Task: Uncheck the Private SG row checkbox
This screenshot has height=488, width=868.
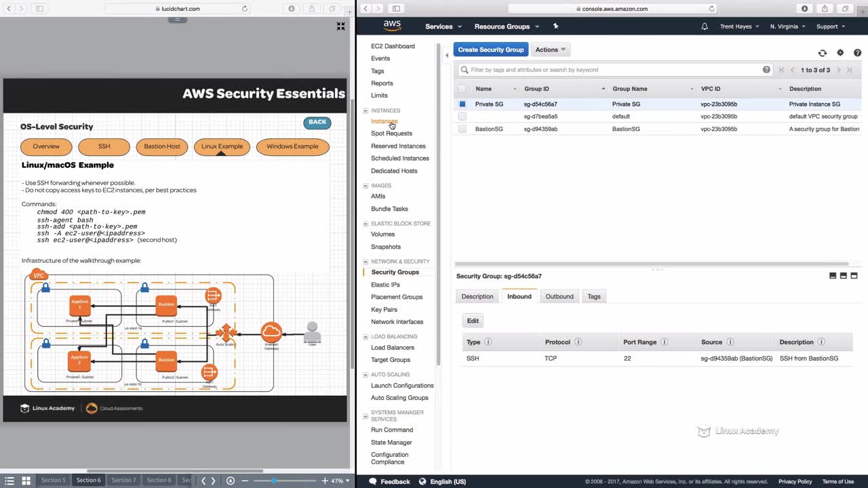Action: pos(462,104)
